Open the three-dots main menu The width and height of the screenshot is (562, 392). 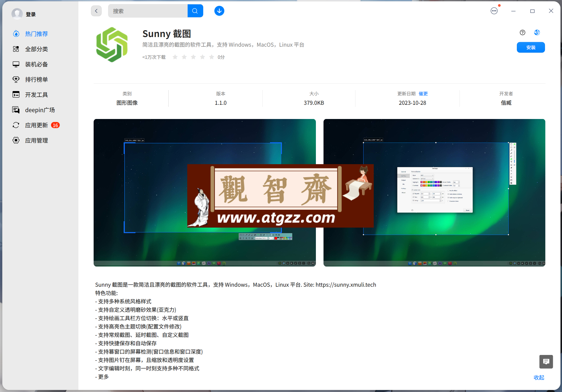[x=494, y=11]
